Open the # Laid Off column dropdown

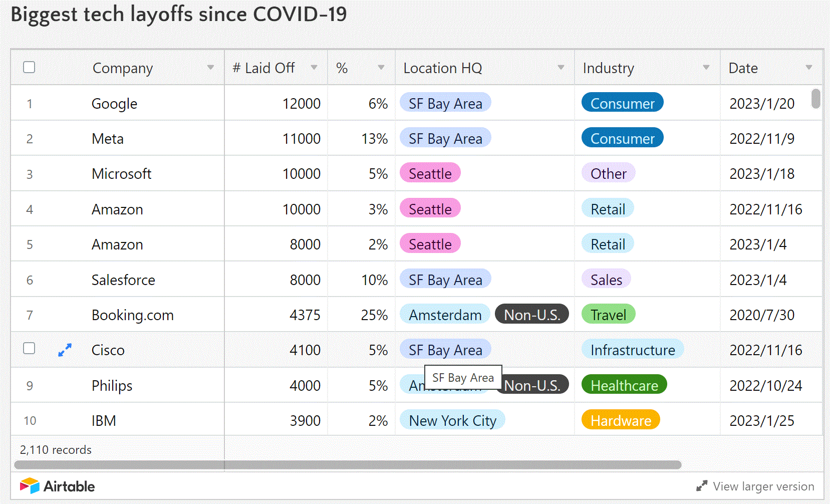pos(314,67)
